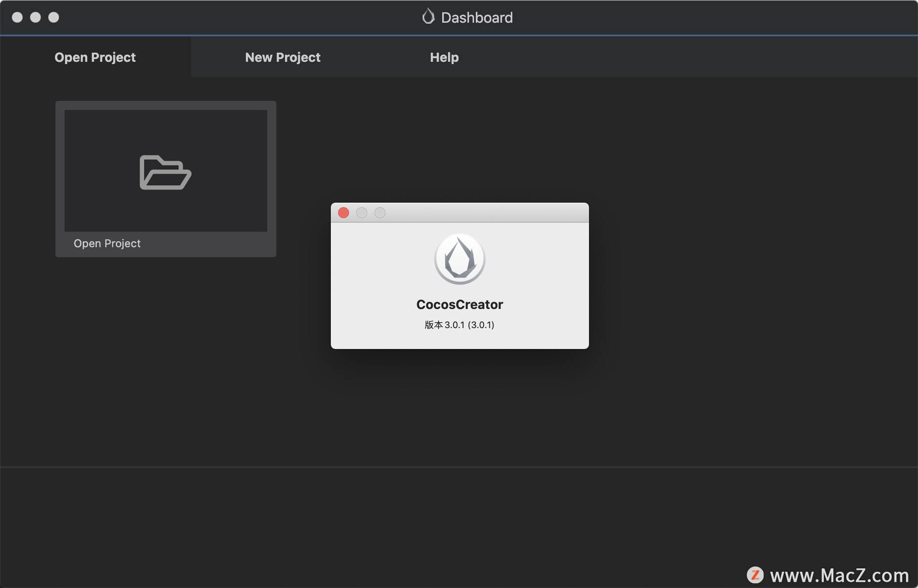
Task: Close the Dashboard window
Action: pyautogui.click(x=17, y=17)
